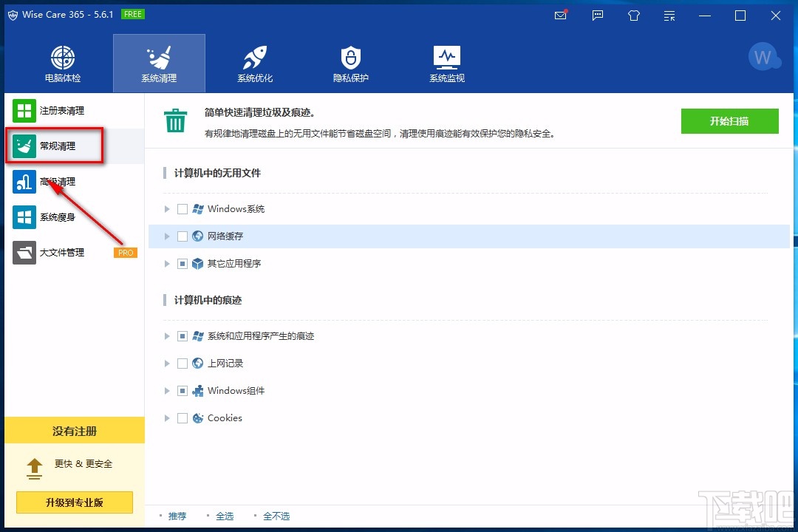Select the 其它应用程序 label

(x=234, y=264)
